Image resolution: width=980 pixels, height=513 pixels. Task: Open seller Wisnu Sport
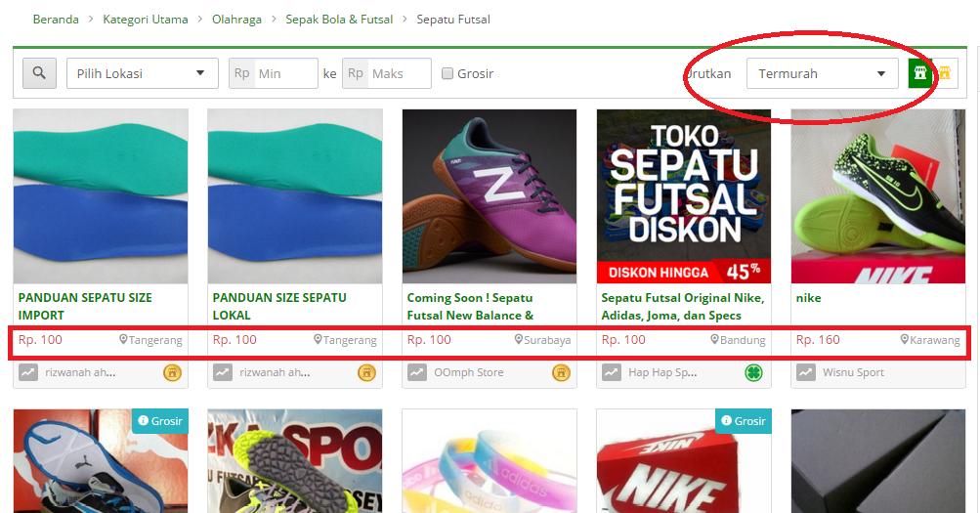(853, 372)
